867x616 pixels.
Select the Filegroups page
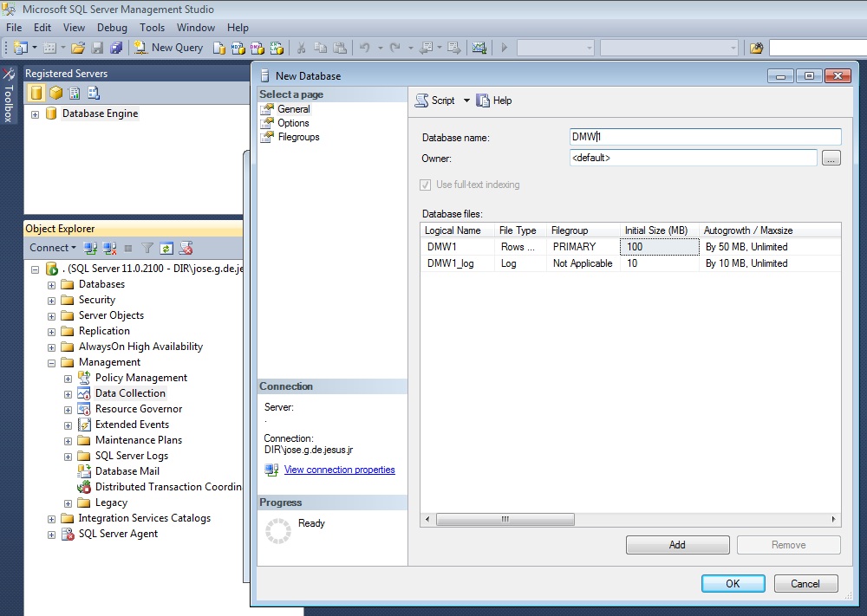click(x=298, y=137)
